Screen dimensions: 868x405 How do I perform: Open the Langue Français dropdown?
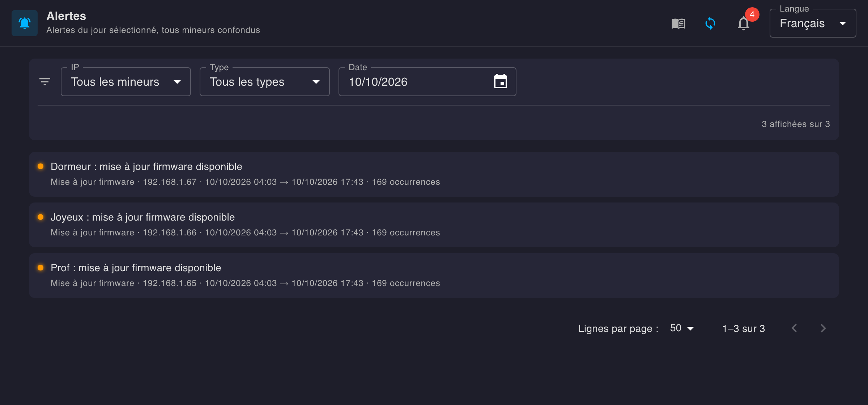point(813,23)
